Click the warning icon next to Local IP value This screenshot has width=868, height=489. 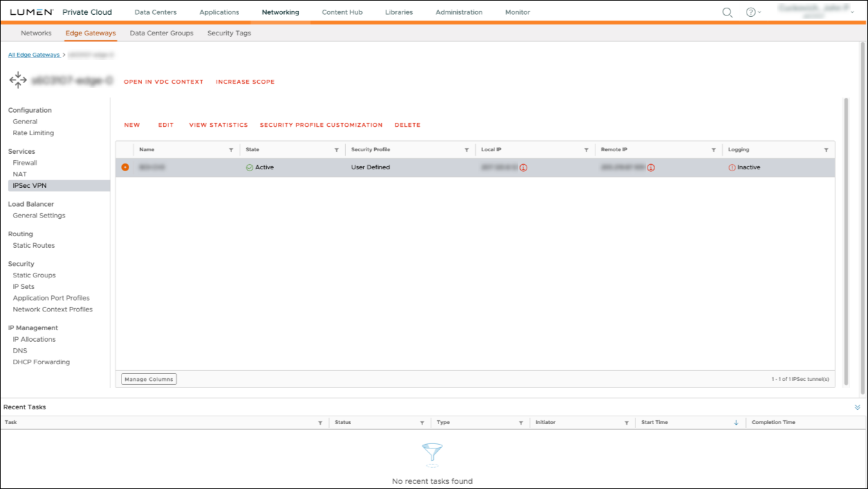(x=522, y=167)
